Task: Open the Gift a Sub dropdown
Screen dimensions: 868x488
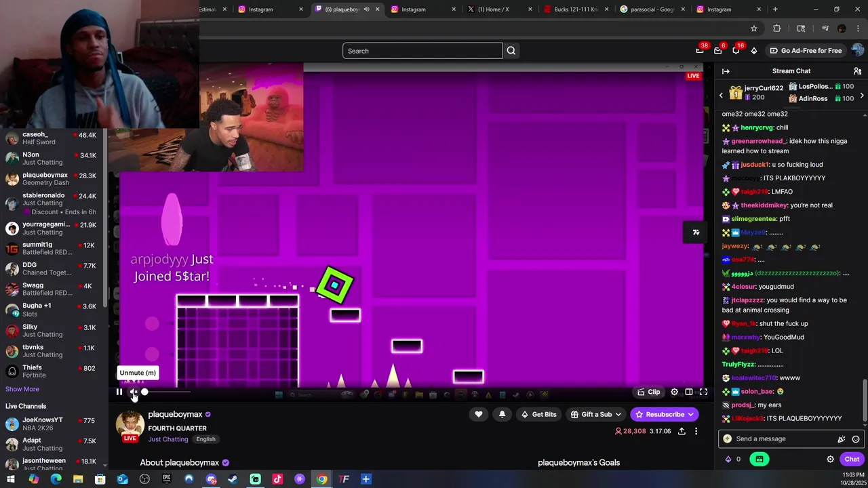Action: click(x=596, y=414)
